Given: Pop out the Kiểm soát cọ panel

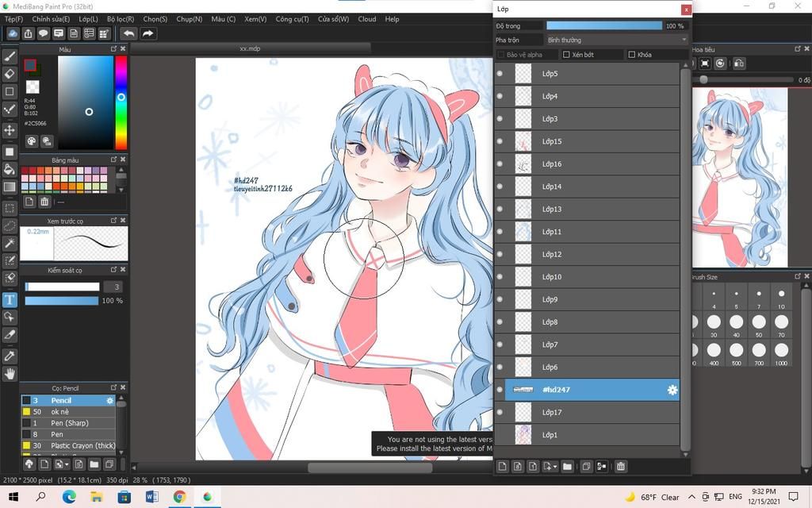Looking at the screenshot, I should pos(113,270).
